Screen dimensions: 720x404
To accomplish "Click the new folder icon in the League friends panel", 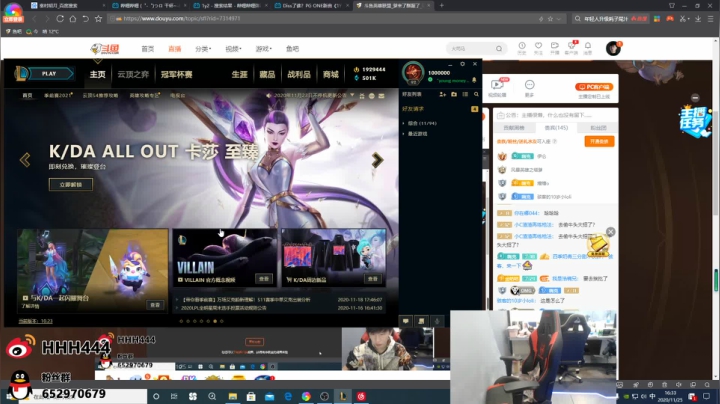I will (x=454, y=94).
